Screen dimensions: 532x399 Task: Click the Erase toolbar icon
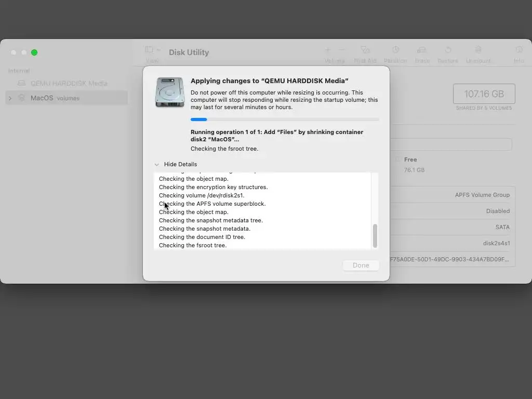click(421, 50)
